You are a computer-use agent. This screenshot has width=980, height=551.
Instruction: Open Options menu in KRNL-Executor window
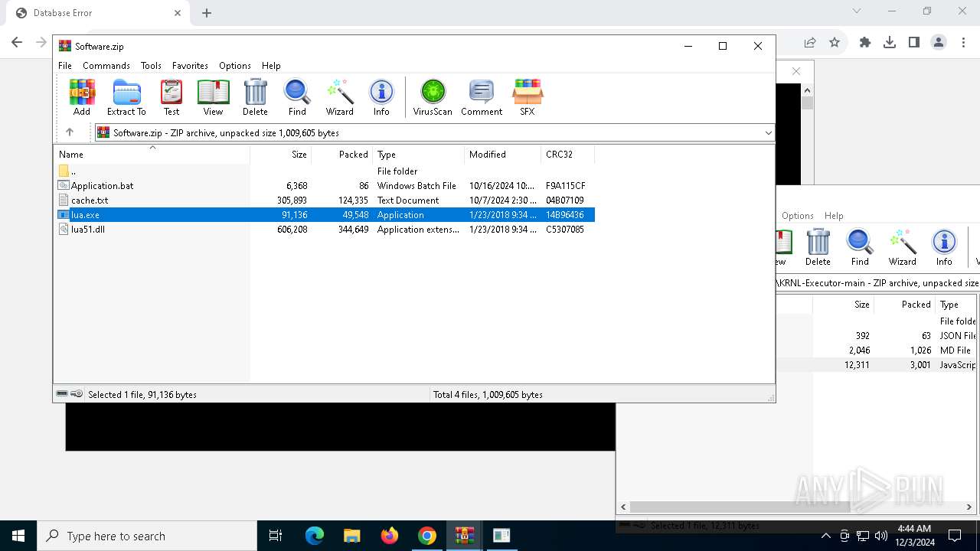pos(798,216)
